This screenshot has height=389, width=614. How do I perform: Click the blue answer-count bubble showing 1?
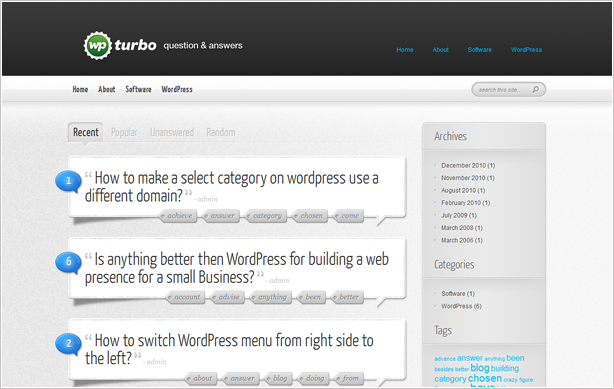[x=68, y=181]
